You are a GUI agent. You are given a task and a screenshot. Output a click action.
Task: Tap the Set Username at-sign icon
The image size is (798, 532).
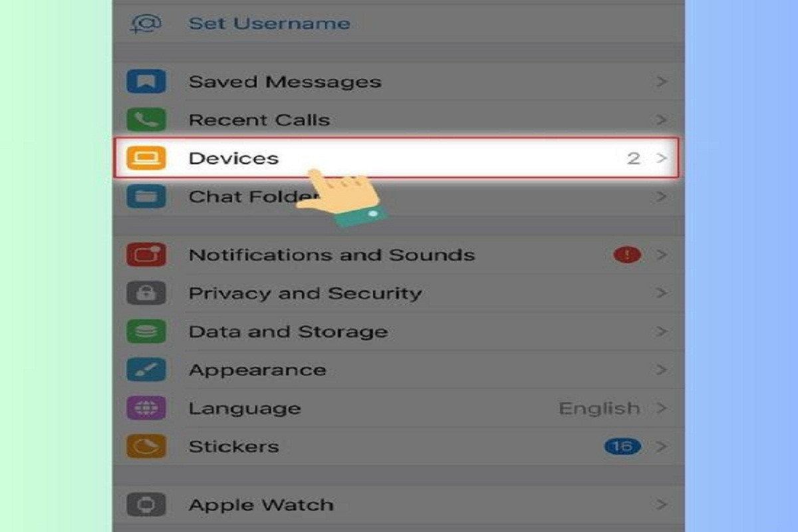pos(146,23)
